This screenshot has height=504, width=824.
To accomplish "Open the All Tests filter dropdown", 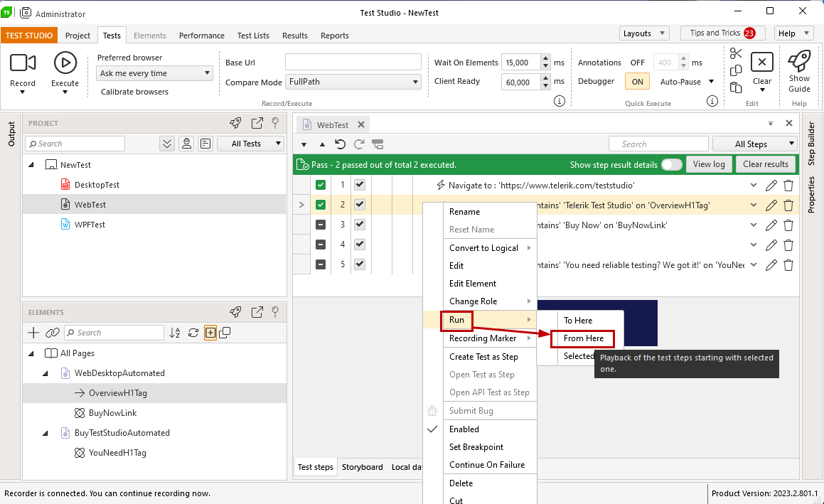I will (251, 144).
